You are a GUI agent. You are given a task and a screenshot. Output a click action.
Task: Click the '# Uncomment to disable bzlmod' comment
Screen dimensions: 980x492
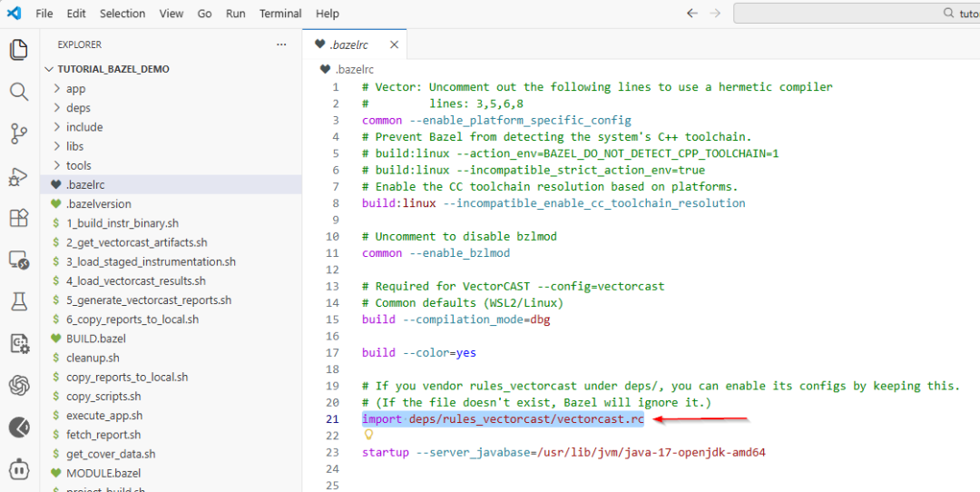click(459, 236)
